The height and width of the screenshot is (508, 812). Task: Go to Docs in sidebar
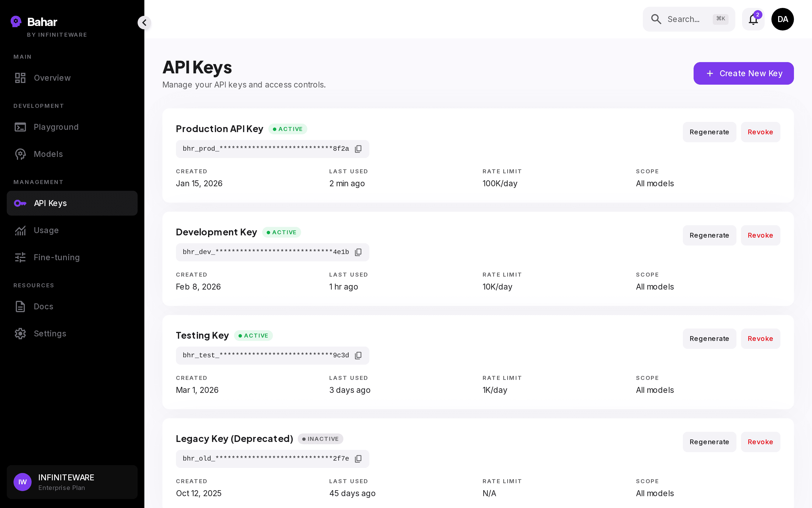click(x=72, y=306)
